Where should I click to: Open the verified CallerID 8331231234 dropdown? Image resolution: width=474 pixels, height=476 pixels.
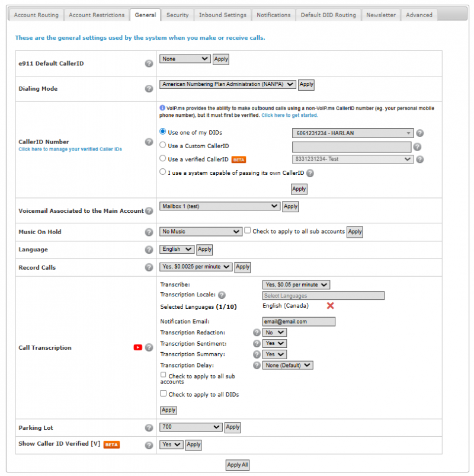[353, 159]
